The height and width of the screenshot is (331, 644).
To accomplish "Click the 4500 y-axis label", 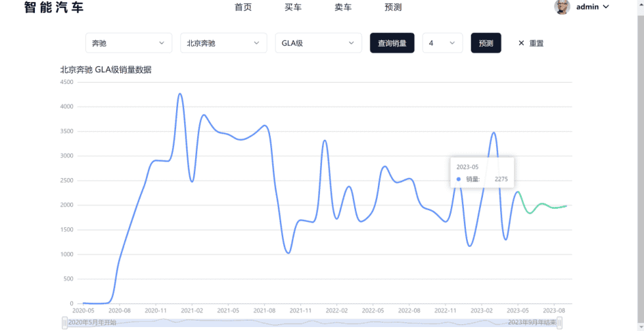I will pyautogui.click(x=66, y=82).
